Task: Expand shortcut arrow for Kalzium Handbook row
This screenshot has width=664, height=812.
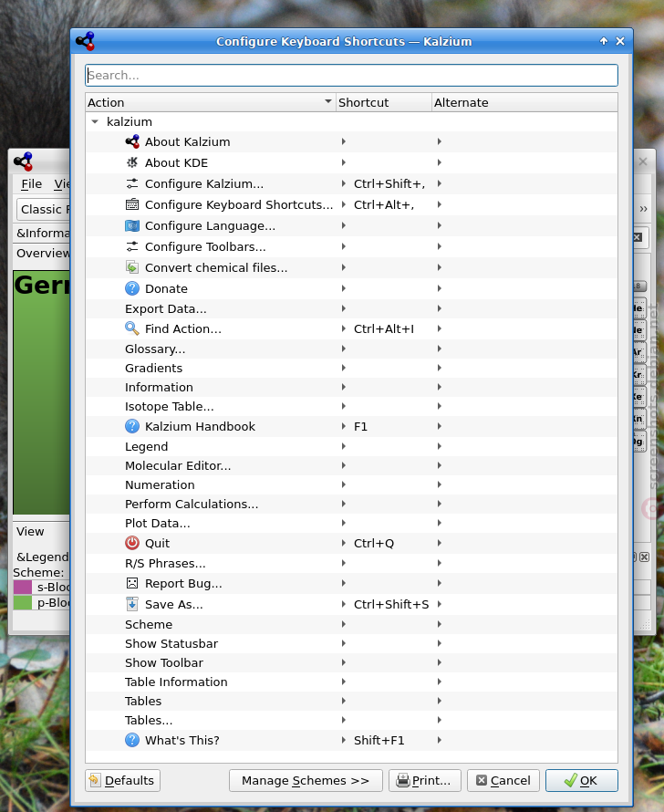Action: click(x=344, y=426)
